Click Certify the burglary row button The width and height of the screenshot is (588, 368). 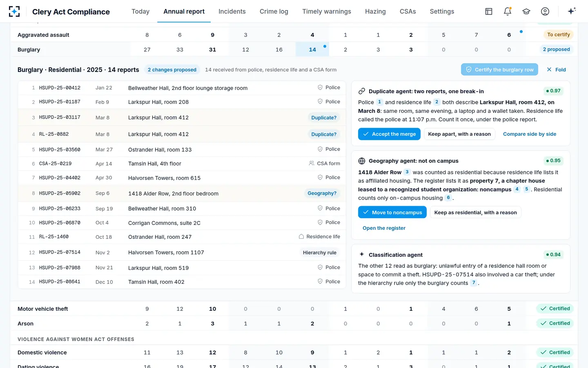tap(499, 70)
